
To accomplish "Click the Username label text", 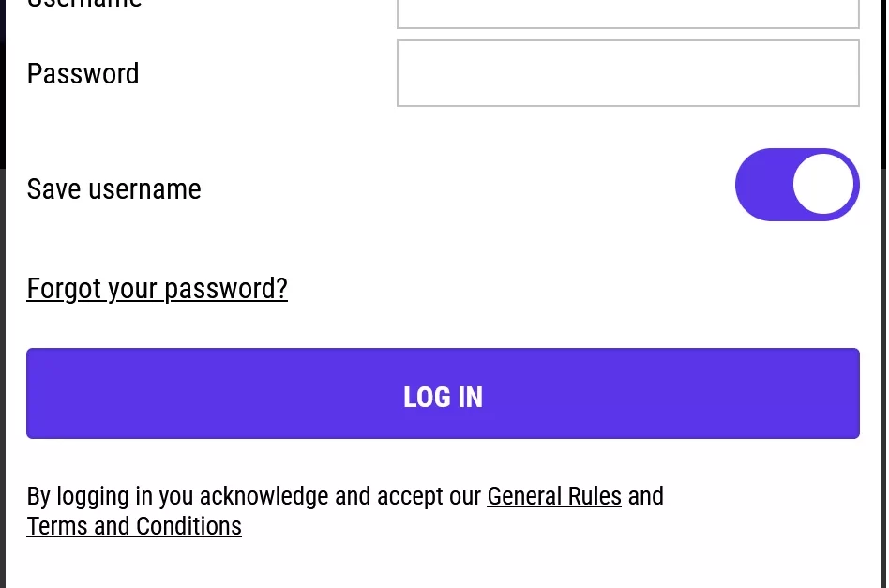I will (84, 4).
